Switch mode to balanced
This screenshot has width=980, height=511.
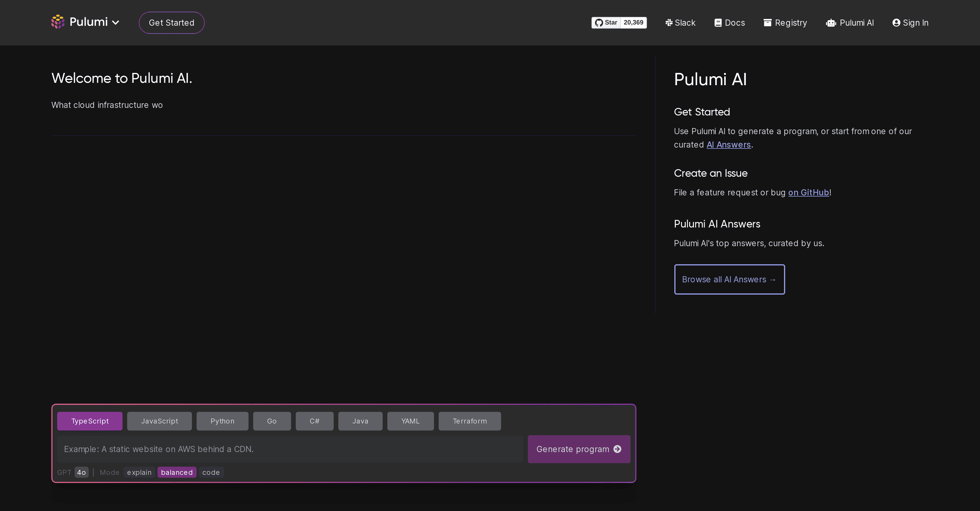click(x=176, y=472)
